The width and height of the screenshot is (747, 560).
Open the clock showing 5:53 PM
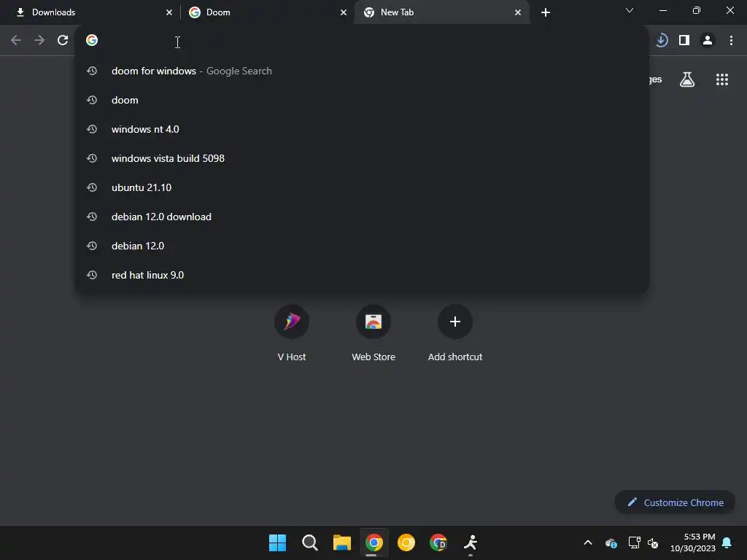point(693,542)
